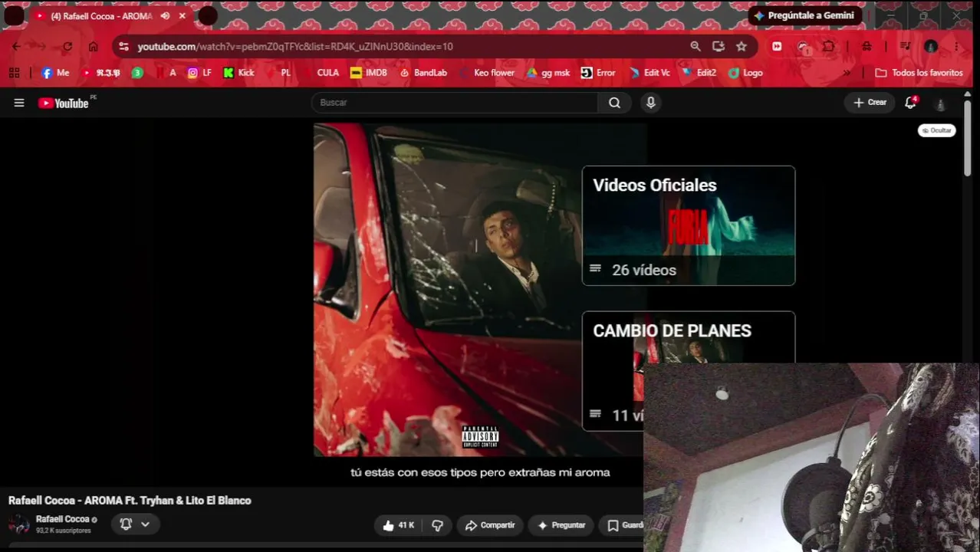Viewport: 980px width, 552px height.
Task: Click Pregúntale a Gemini button
Action: (805, 15)
